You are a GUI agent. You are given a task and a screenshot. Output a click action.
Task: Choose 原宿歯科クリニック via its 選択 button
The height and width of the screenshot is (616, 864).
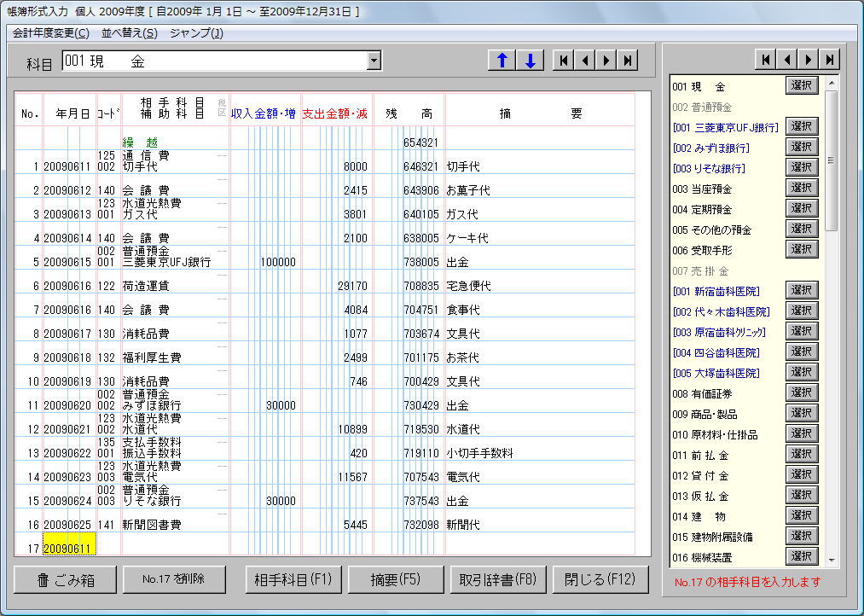802,331
